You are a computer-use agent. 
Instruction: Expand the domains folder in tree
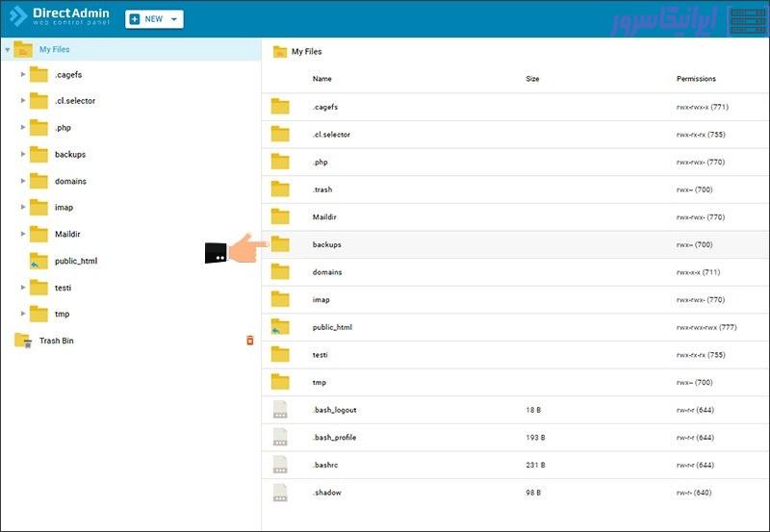tap(23, 181)
